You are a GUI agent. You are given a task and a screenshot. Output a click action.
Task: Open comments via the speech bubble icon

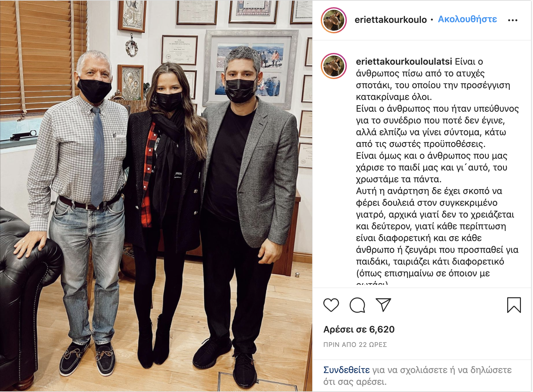click(357, 305)
